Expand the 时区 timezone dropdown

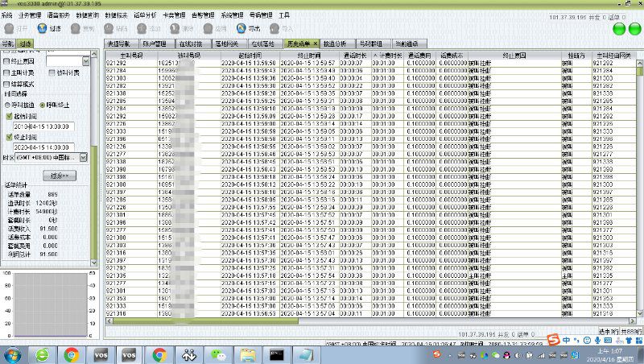pyautogui.click(x=83, y=158)
